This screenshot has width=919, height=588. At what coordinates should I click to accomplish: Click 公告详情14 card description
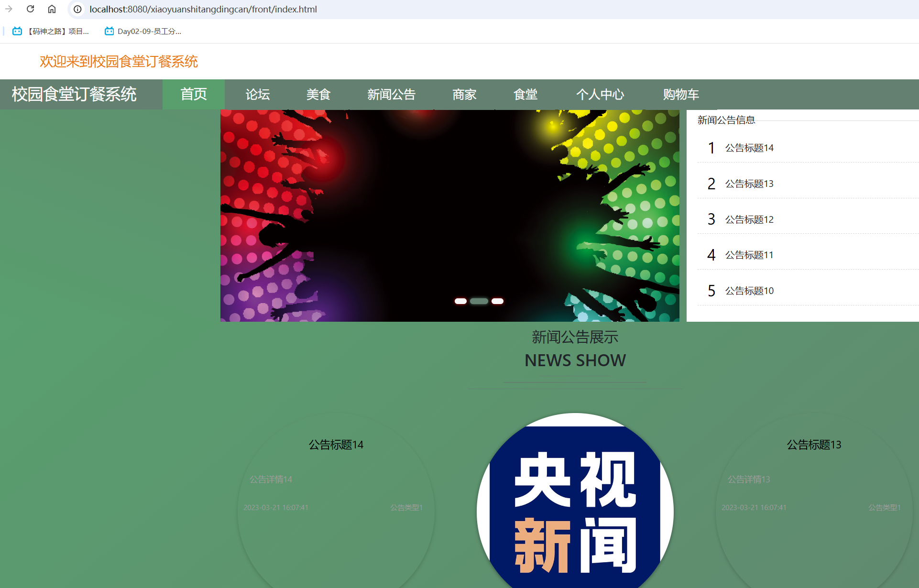click(271, 479)
